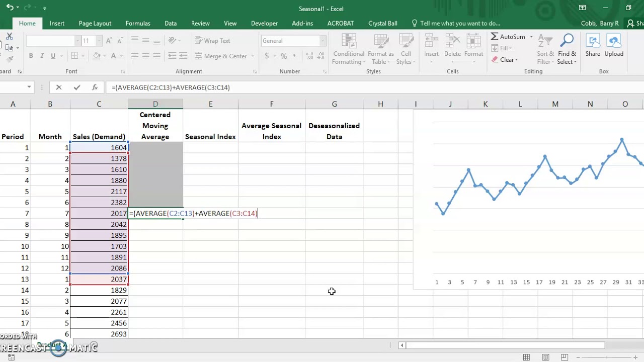Viewport: 644px width, 362px height.
Task: Click the Accounting dollar format icon
Action: pos(267,56)
